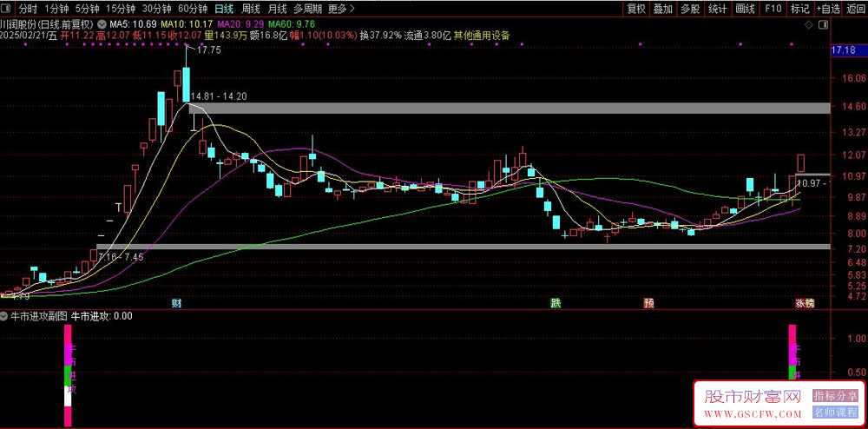
Task: Click the 川润股份(日线.前复权) chart title
Action: pos(48,24)
